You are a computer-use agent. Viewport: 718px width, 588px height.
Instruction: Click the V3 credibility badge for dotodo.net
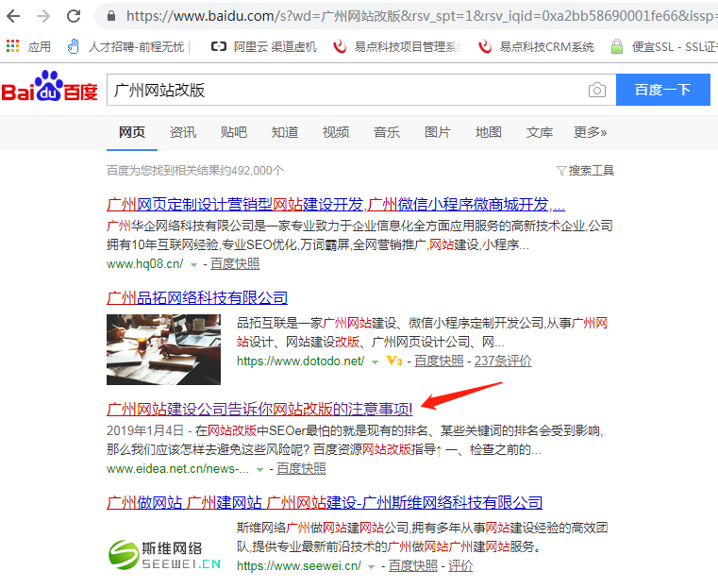click(394, 361)
